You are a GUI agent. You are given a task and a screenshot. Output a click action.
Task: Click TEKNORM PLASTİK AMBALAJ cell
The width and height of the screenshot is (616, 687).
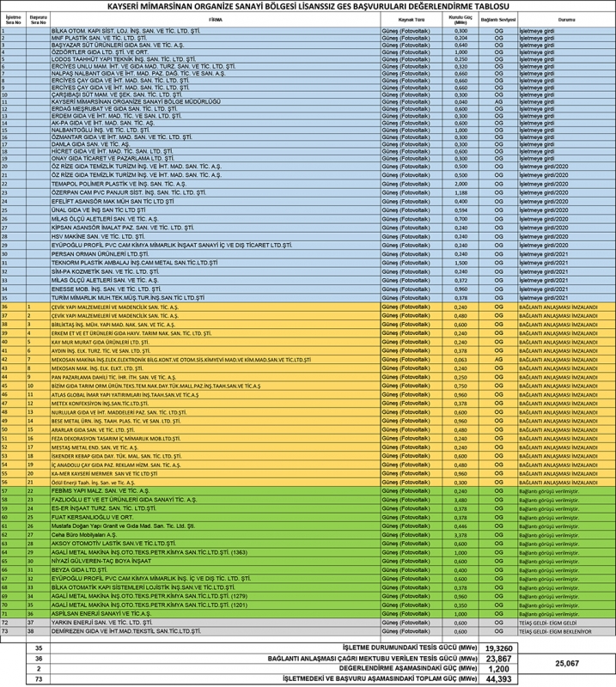(x=216, y=263)
